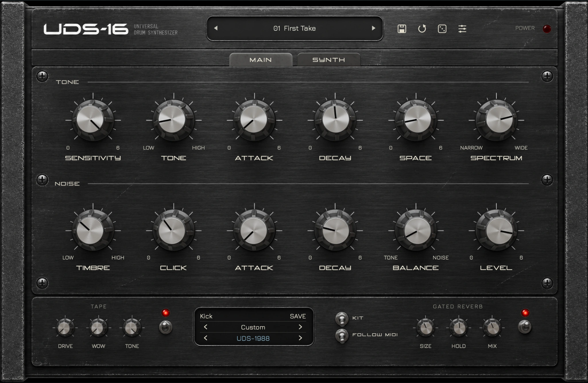588x383 pixels.
Task: Open the settings sliders icon
Action: (462, 29)
